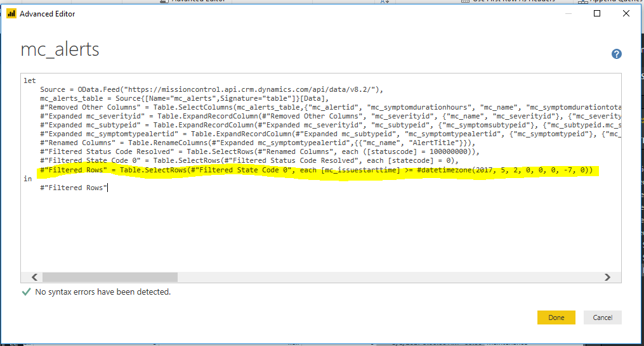Click the 100000000 status code value
The image size is (644, 346).
(x=450, y=152)
